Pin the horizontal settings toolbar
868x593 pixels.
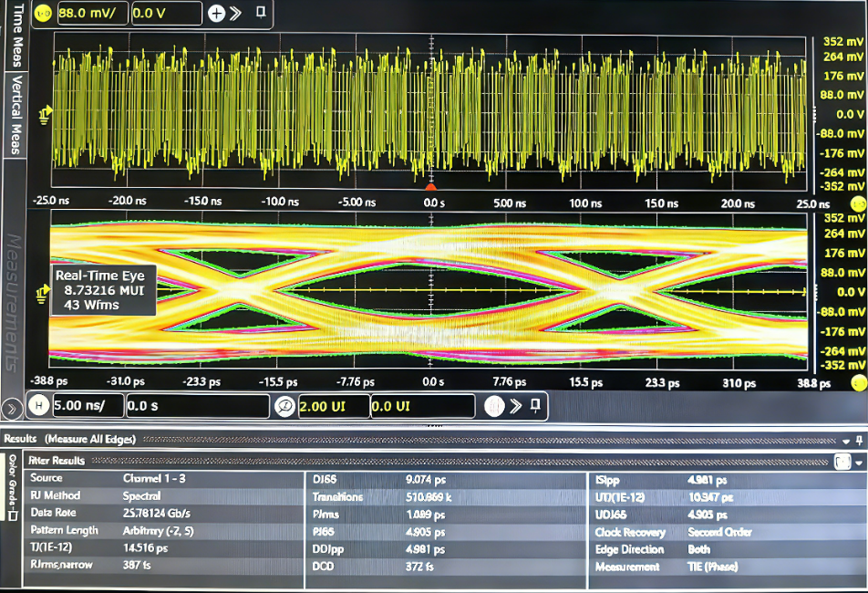537,404
